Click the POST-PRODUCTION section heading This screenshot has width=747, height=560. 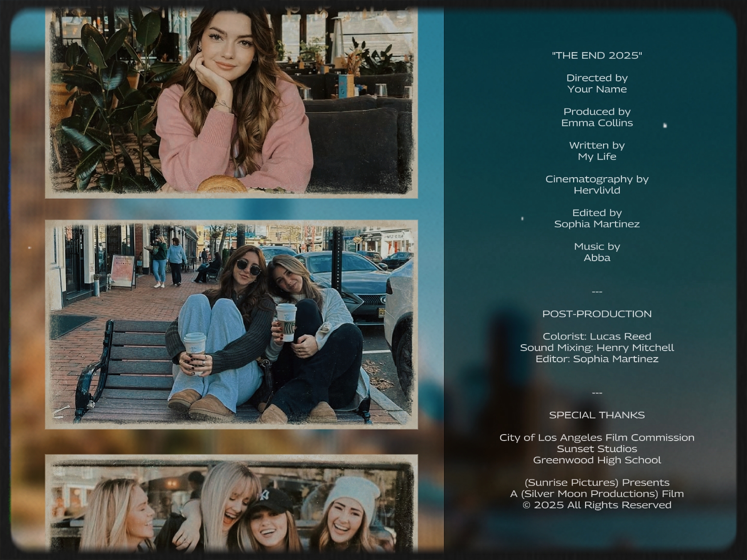pos(597,313)
